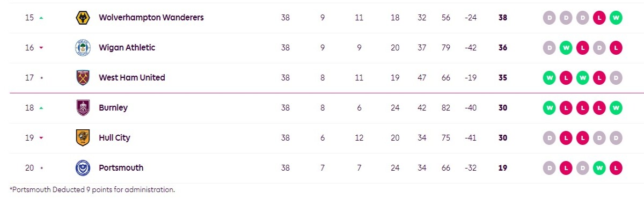Click the Burnley club crest

coord(83,108)
